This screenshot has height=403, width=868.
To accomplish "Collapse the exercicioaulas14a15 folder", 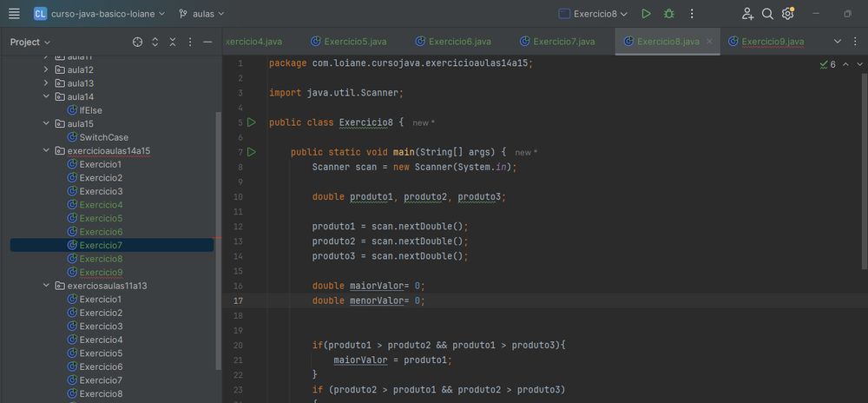I will [47, 150].
